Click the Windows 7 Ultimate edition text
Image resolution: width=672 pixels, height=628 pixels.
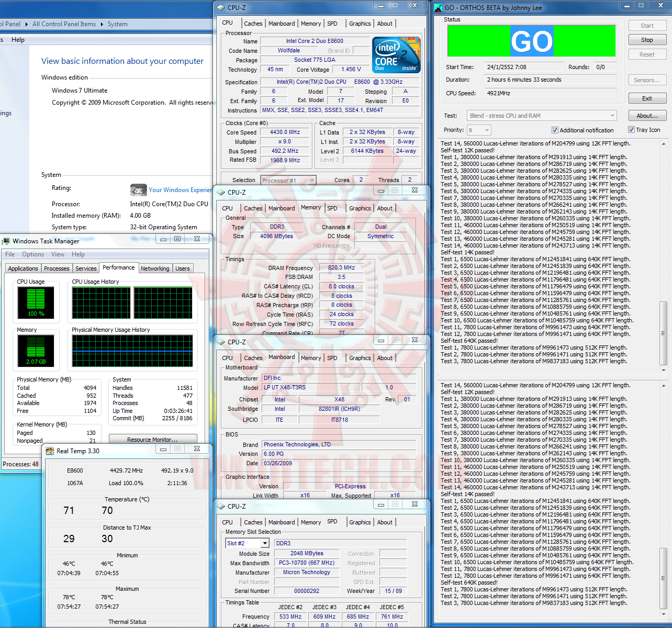80,91
